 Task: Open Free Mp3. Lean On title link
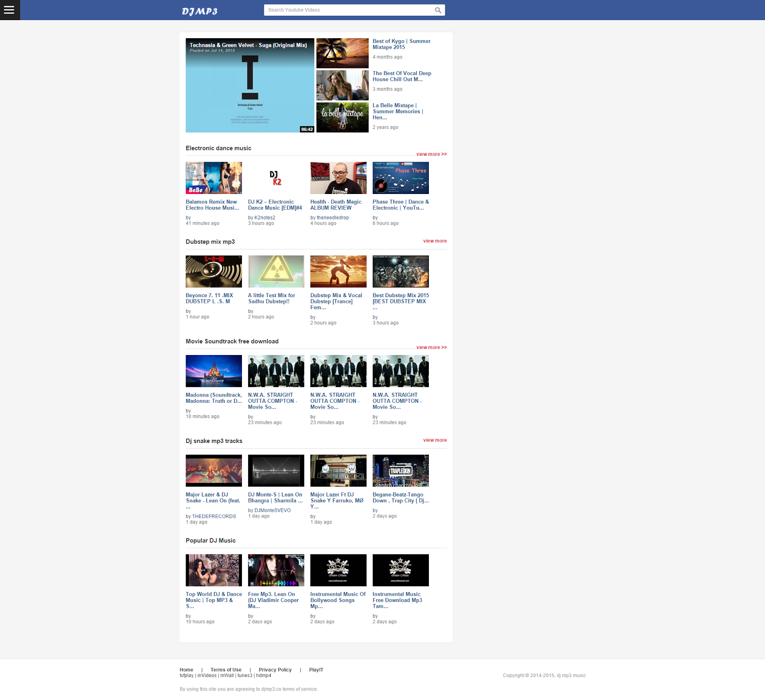tap(273, 600)
